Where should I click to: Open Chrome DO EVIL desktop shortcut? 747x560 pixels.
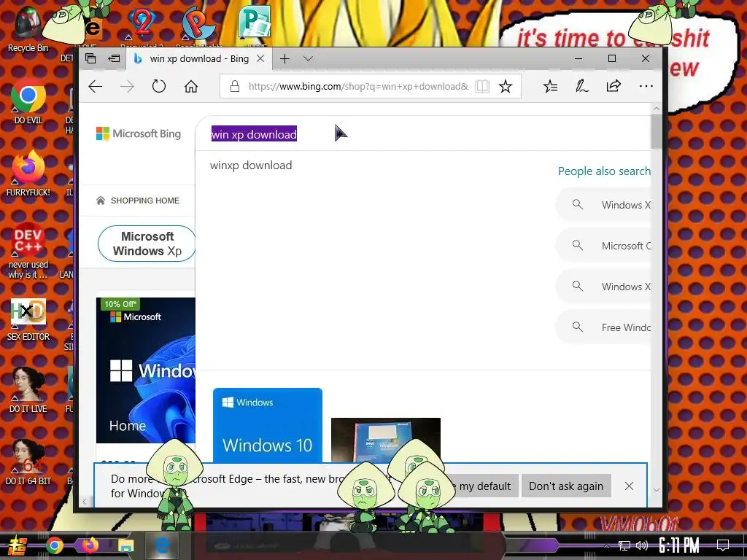tap(28, 103)
